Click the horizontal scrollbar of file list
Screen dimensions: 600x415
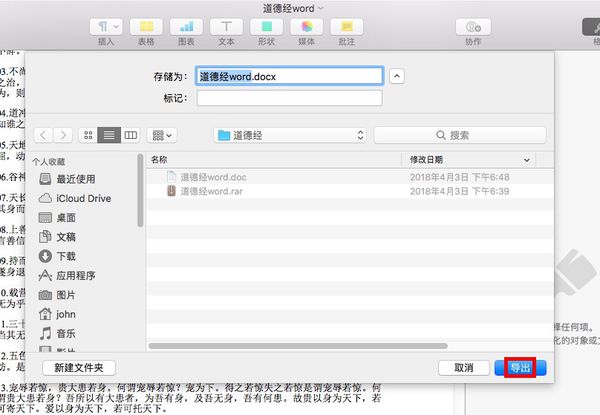click(x=298, y=346)
